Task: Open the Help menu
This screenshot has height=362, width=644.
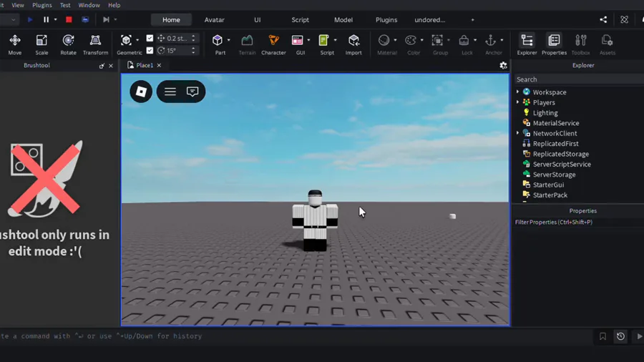Action: coord(114,5)
